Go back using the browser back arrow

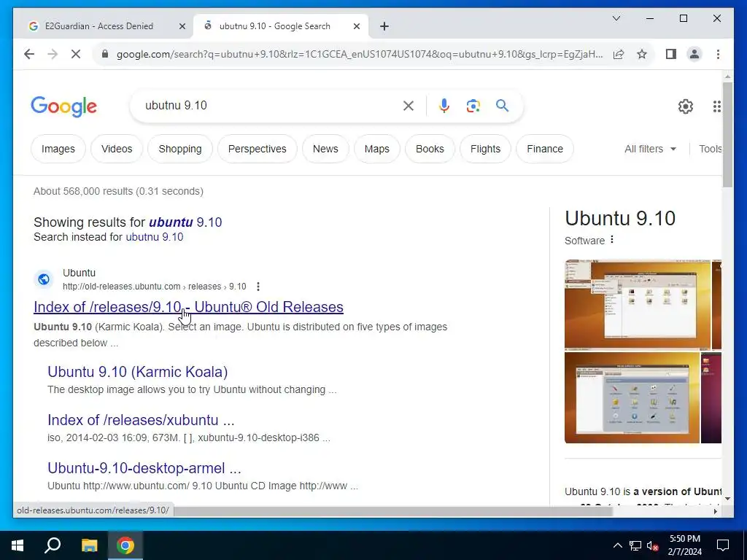click(x=29, y=54)
